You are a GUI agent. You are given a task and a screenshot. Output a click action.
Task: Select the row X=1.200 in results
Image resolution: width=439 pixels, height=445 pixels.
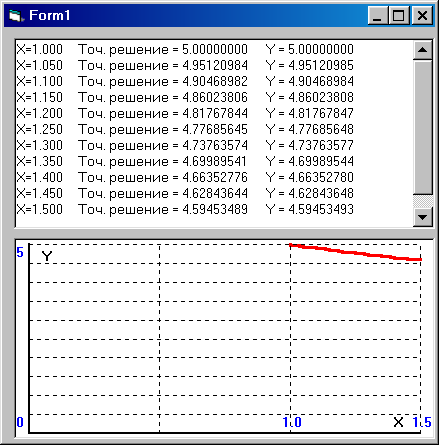[185, 113]
